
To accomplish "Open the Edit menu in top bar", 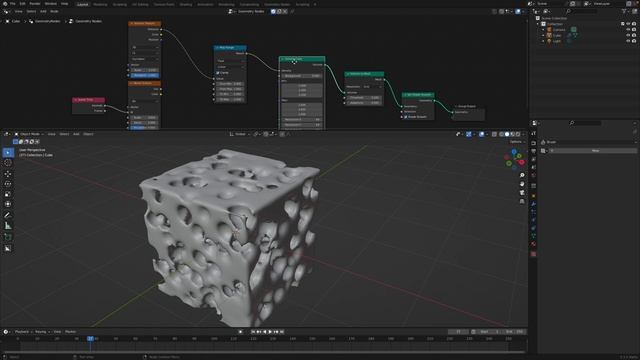I will point(22,4).
